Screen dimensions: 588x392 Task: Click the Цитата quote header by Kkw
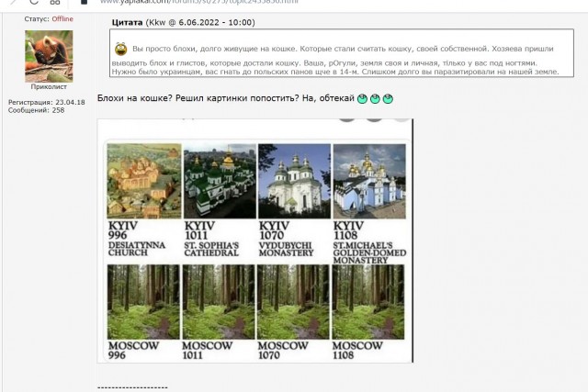(x=184, y=22)
